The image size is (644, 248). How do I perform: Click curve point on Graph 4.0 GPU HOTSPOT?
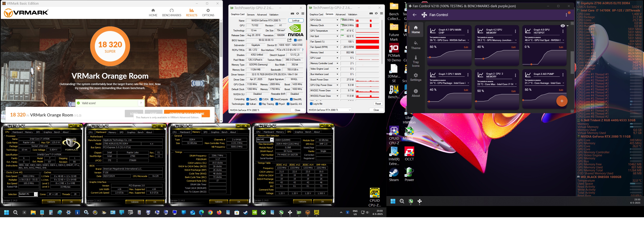tap(531, 64)
